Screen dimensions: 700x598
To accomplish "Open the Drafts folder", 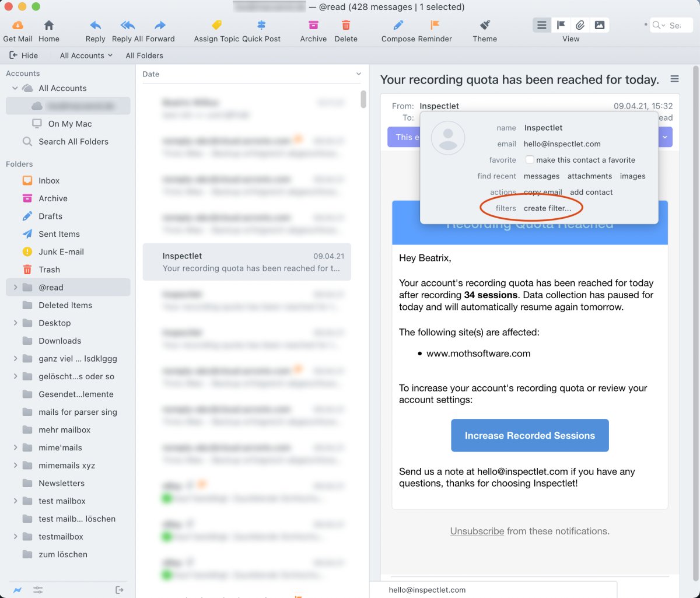I will (50, 216).
